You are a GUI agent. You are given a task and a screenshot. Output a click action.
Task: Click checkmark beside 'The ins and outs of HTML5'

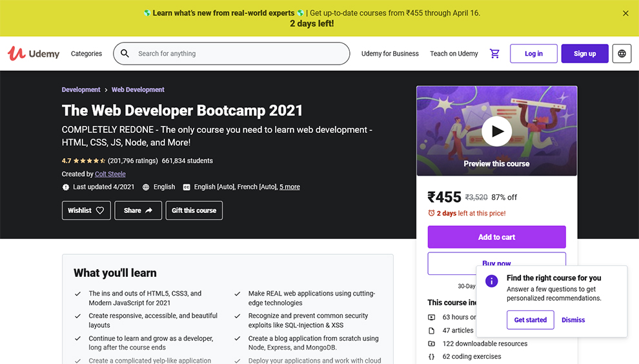click(78, 294)
